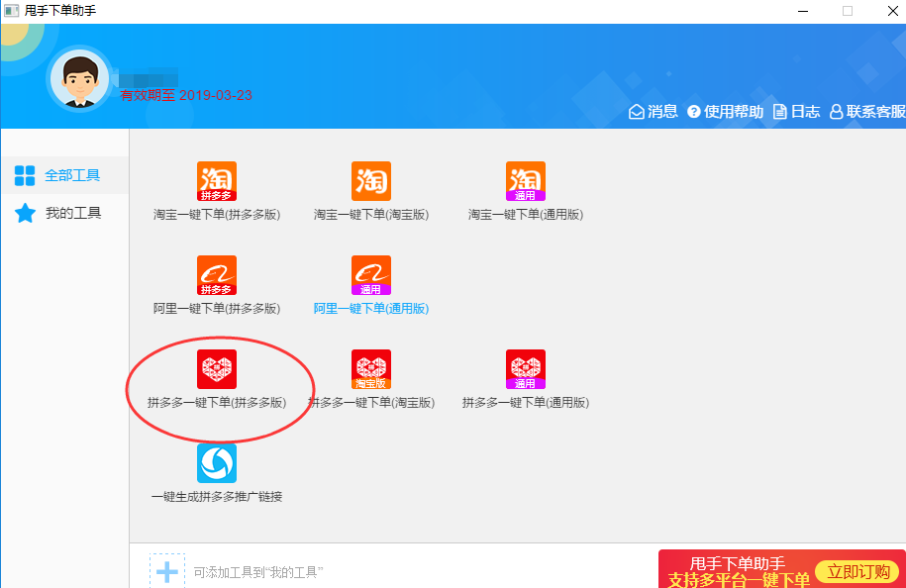This screenshot has height=588, width=906.
Task: Click the user profile avatar
Action: (x=78, y=78)
